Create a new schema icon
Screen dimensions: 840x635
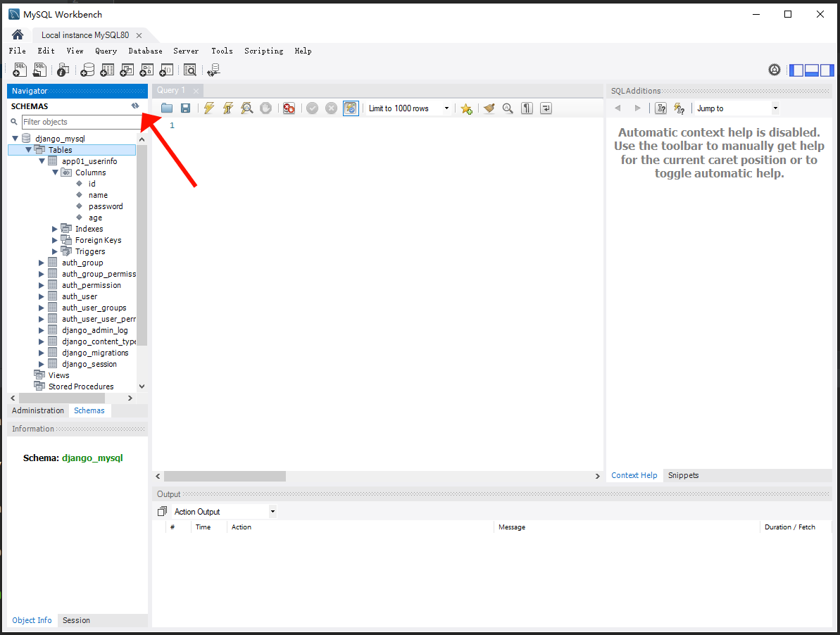pos(87,70)
